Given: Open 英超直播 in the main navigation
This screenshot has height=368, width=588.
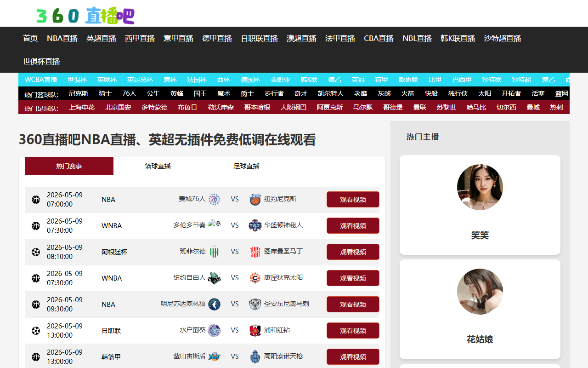Looking at the screenshot, I should [x=101, y=38].
